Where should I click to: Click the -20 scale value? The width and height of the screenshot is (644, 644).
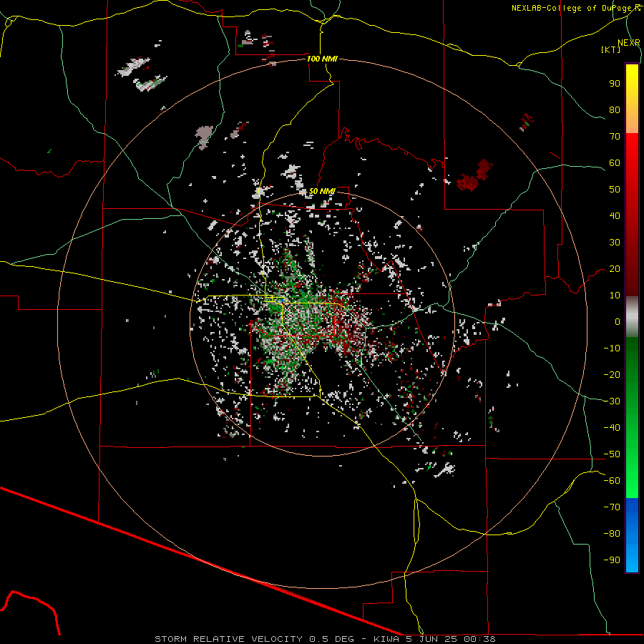612,374
